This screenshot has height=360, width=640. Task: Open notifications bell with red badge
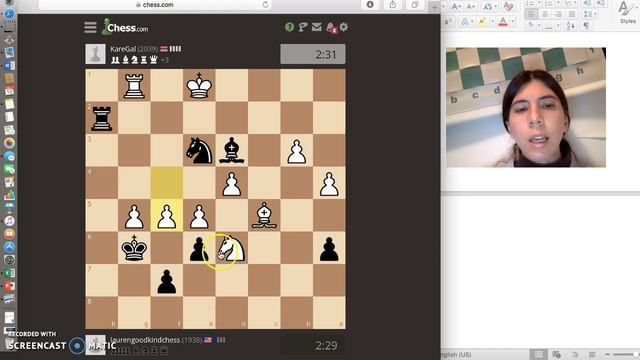(331, 27)
